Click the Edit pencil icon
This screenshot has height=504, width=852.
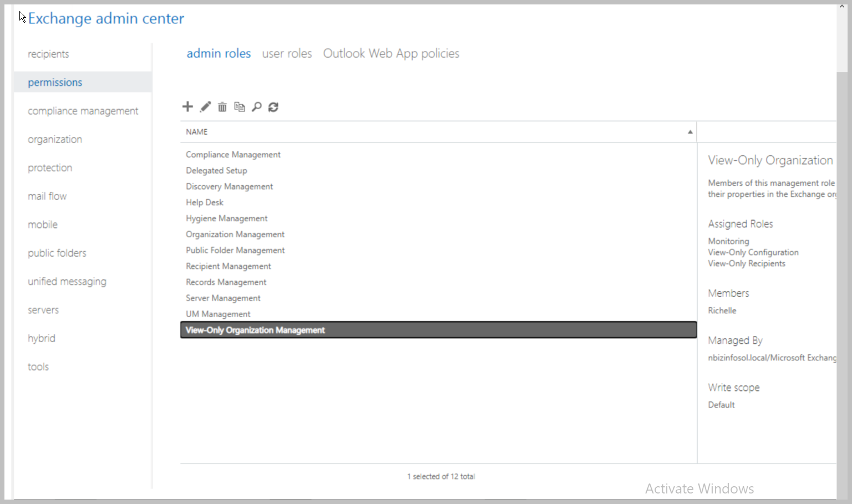[x=205, y=106]
